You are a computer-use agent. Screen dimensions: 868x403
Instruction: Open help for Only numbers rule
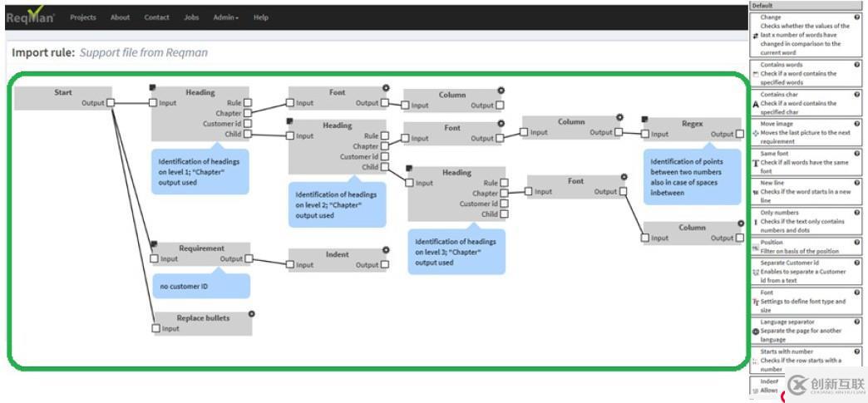[857, 212]
